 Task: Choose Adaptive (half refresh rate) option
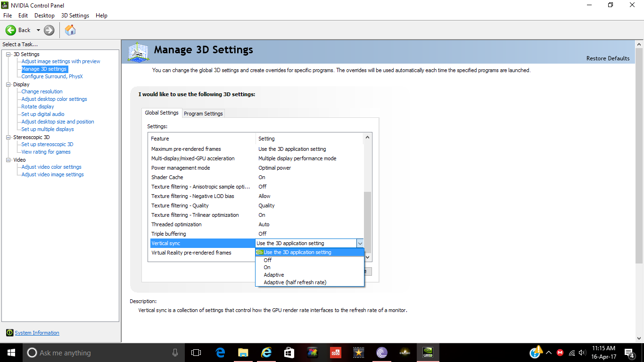310,282
